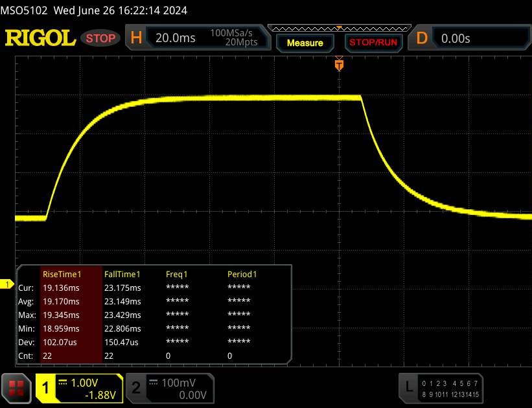Select the Period1 measurement column header
Viewport: 532px width, 408px height.
(242, 274)
